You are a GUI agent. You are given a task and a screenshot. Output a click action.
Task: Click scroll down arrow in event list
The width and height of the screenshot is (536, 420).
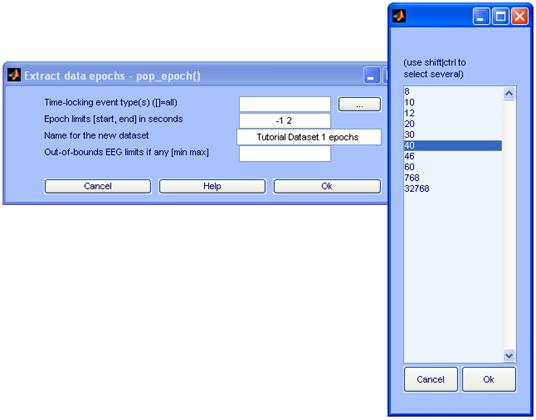pyautogui.click(x=509, y=356)
